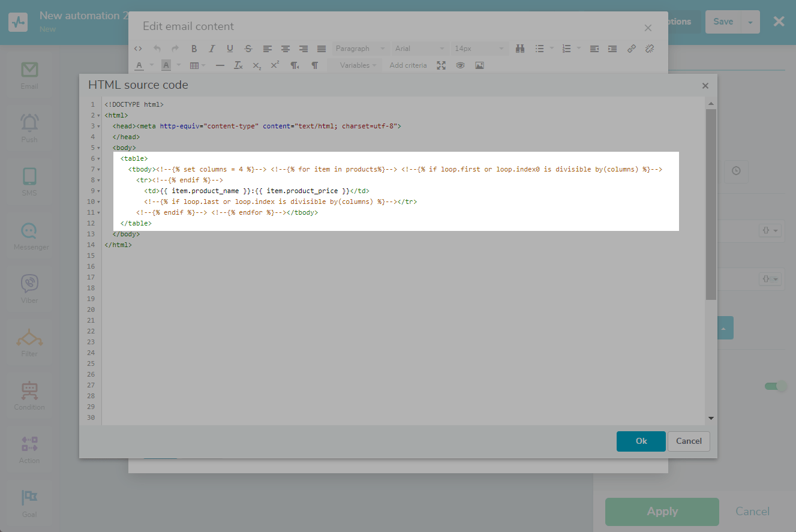The height and width of the screenshot is (532, 796).
Task: Toggle the source code view icon
Action: click(x=138, y=49)
